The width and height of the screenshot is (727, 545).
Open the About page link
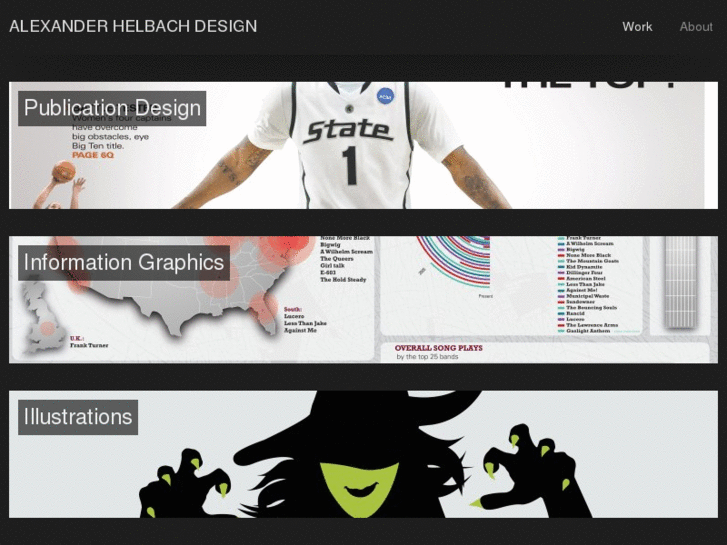click(696, 27)
